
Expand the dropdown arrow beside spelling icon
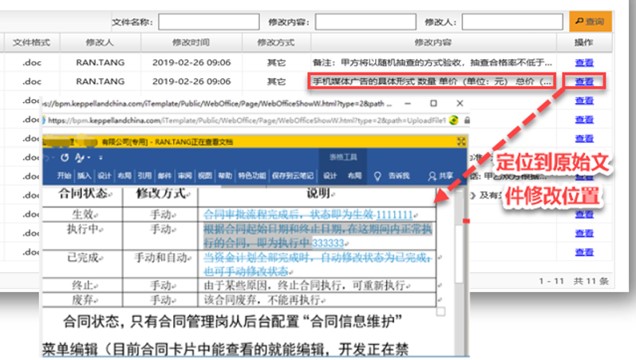point(89,157)
